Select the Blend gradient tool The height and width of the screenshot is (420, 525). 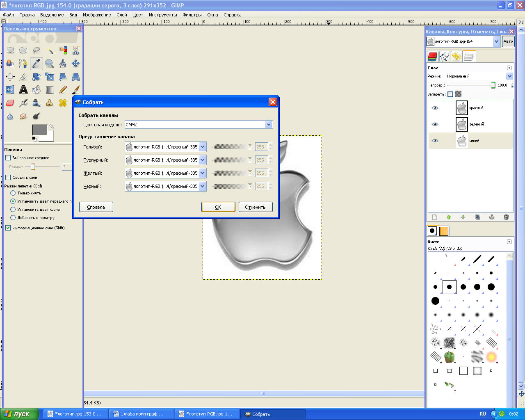coord(50,90)
